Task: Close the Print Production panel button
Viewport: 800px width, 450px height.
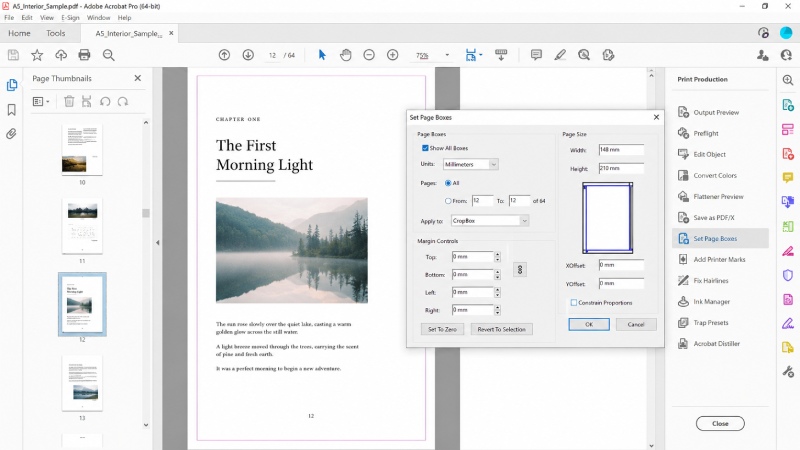Action: point(720,423)
